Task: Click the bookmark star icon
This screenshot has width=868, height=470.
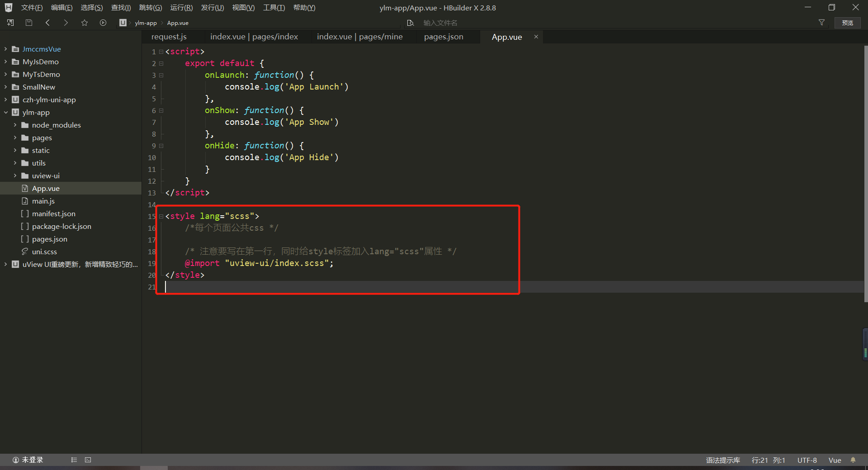Action: coord(85,23)
